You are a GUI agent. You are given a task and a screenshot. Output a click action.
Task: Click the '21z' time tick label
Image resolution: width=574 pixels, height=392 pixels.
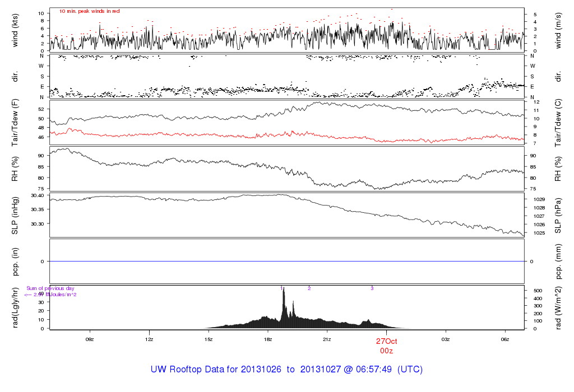coord(327,339)
